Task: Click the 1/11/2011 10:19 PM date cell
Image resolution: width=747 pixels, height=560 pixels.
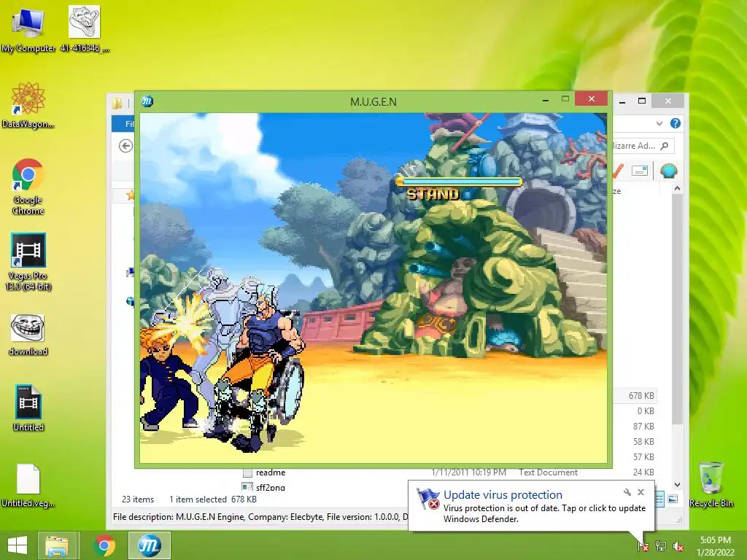Action: [x=469, y=472]
